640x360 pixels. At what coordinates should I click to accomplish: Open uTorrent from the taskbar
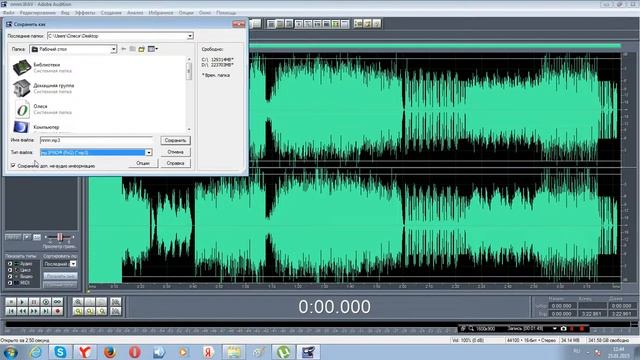click(x=283, y=352)
